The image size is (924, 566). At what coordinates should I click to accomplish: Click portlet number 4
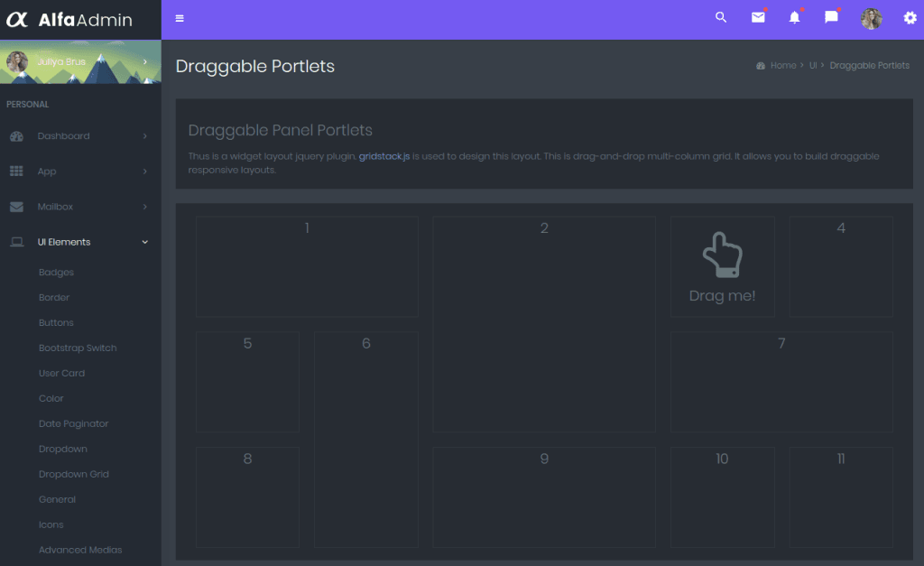[841, 266]
